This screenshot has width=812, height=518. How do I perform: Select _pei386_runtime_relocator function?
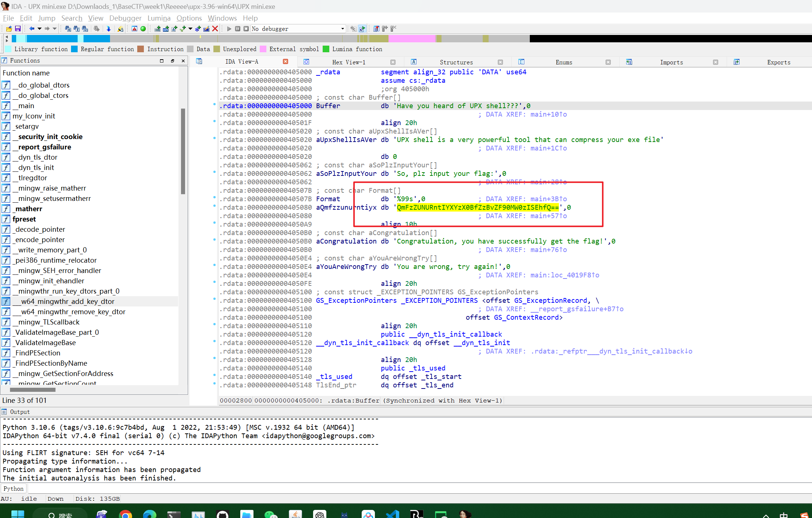point(90,260)
